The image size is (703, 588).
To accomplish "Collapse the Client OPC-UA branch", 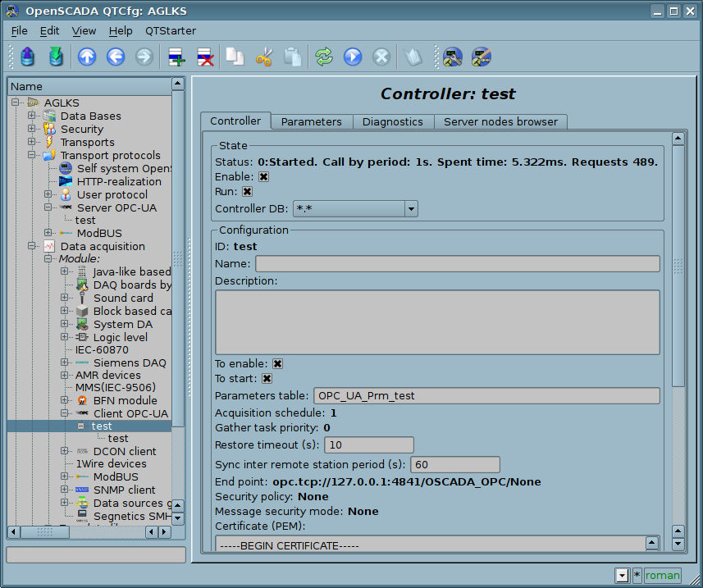I will click(65, 413).
